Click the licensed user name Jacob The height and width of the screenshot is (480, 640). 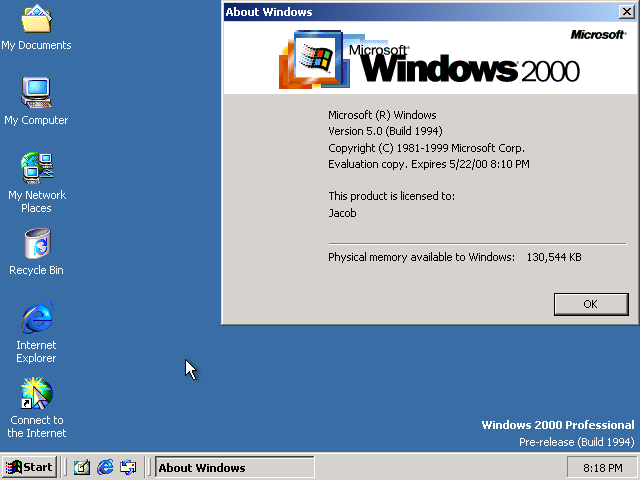(342, 213)
